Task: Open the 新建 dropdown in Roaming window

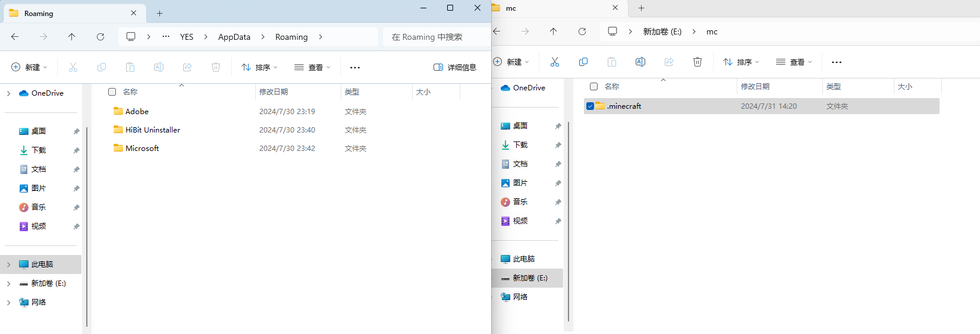Action: coord(29,67)
